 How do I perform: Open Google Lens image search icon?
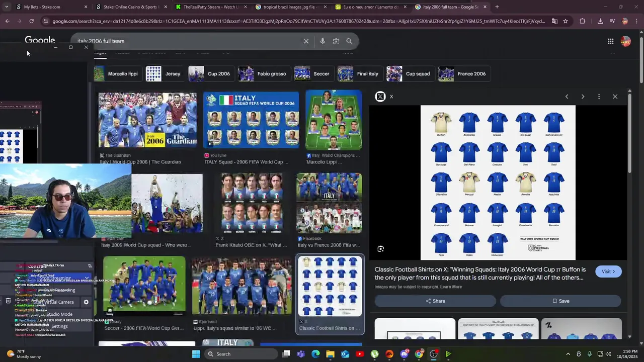(336, 41)
